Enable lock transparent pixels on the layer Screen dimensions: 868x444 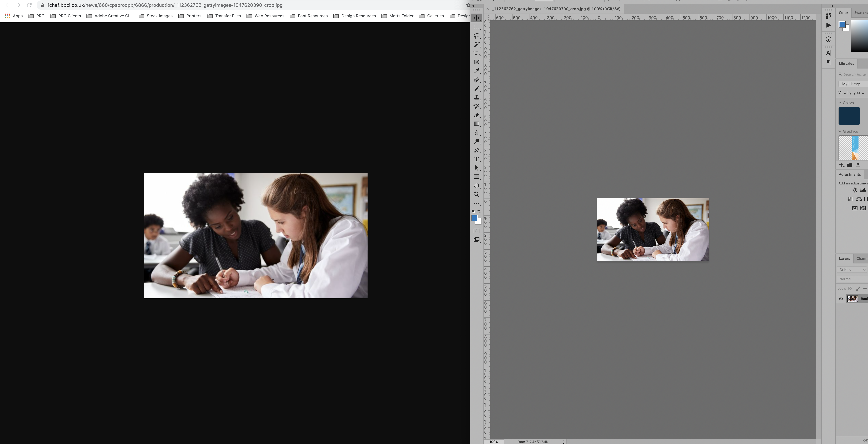851,288
